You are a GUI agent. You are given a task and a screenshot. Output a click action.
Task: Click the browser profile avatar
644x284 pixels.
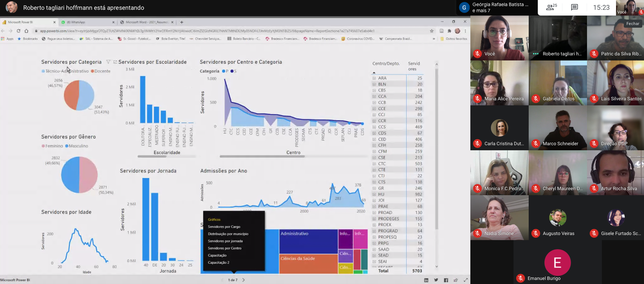click(458, 31)
